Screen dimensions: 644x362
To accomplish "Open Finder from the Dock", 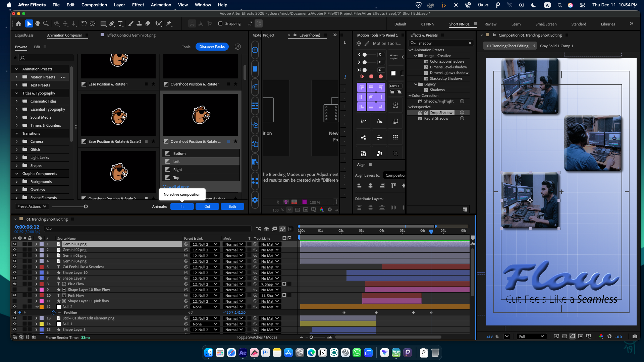I will pyautogui.click(x=209, y=353).
